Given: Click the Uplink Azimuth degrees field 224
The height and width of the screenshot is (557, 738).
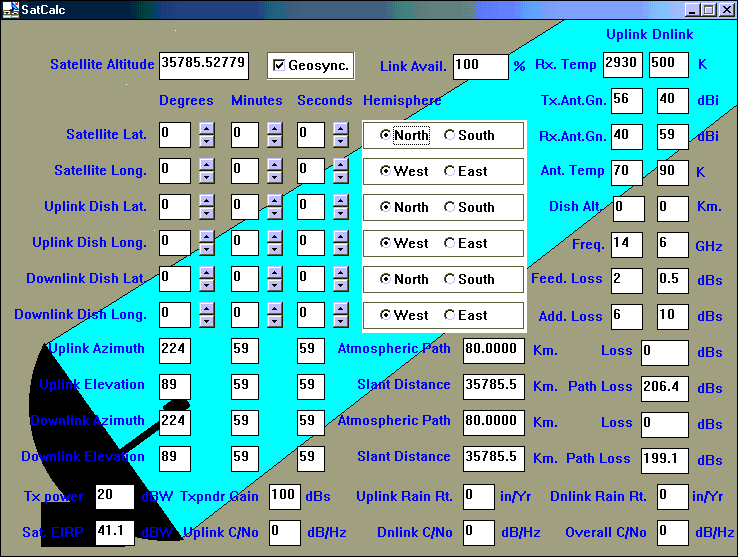Looking at the screenshot, I should [x=175, y=351].
